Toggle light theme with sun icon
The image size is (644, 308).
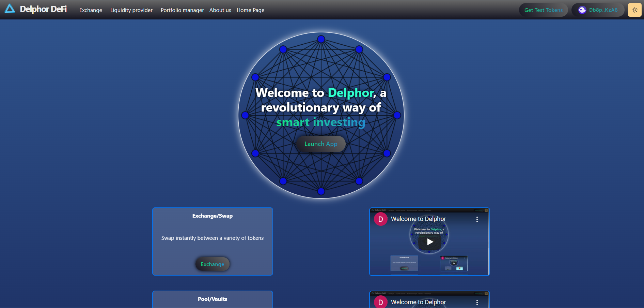click(x=635, y=10)
